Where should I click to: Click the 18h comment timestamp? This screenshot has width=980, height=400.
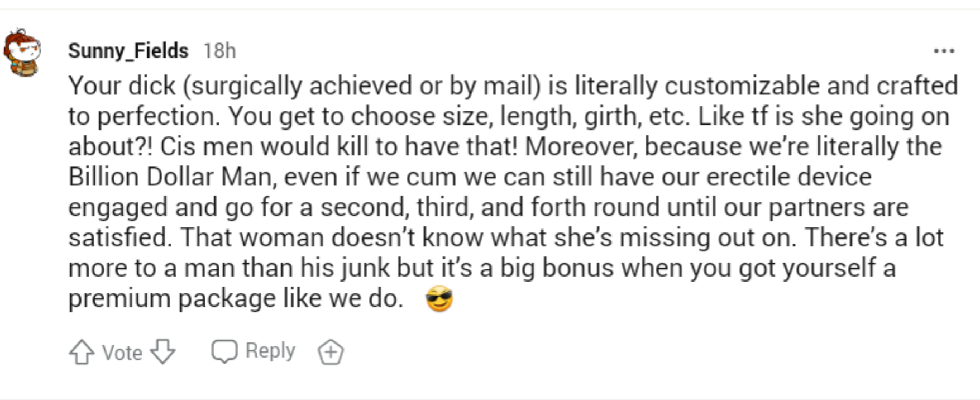pos(219,51)
